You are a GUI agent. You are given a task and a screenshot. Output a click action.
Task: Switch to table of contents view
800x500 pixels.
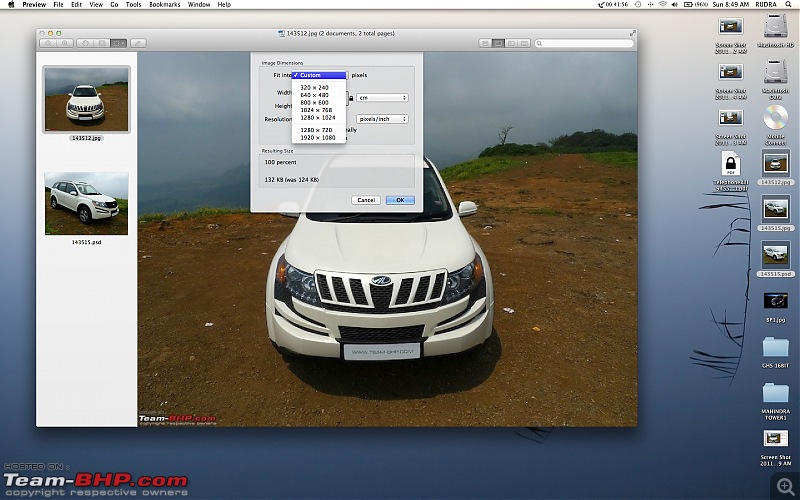pos(511,43)
